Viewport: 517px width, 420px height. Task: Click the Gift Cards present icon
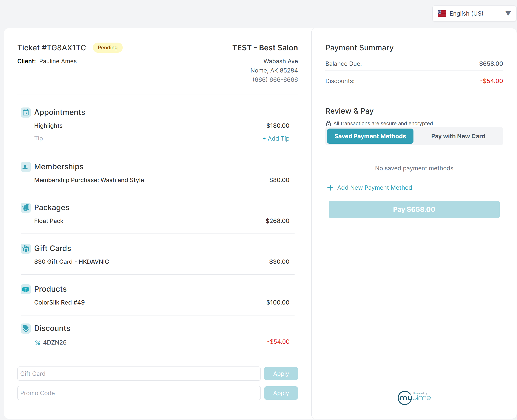click(x=26, y=248)
